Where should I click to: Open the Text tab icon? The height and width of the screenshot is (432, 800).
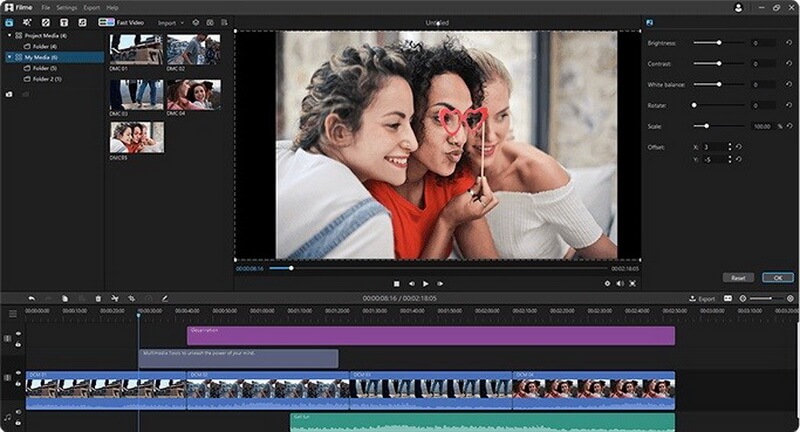click(64, 21)
